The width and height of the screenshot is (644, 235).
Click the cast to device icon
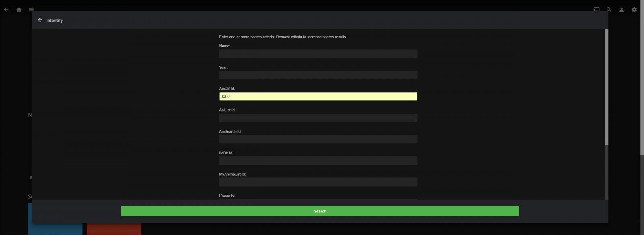click(597, 9)
